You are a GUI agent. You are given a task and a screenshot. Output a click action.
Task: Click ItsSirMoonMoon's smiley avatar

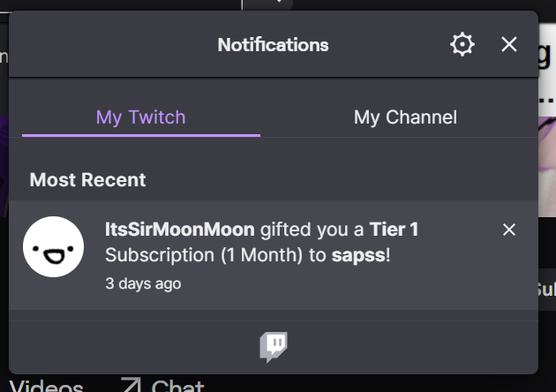pos(53,246)
